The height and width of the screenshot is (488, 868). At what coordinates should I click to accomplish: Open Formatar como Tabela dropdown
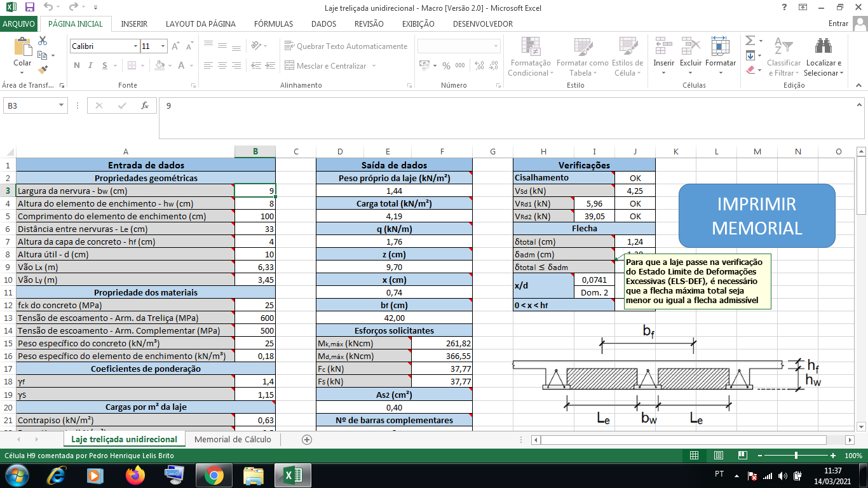click(582, 57)
